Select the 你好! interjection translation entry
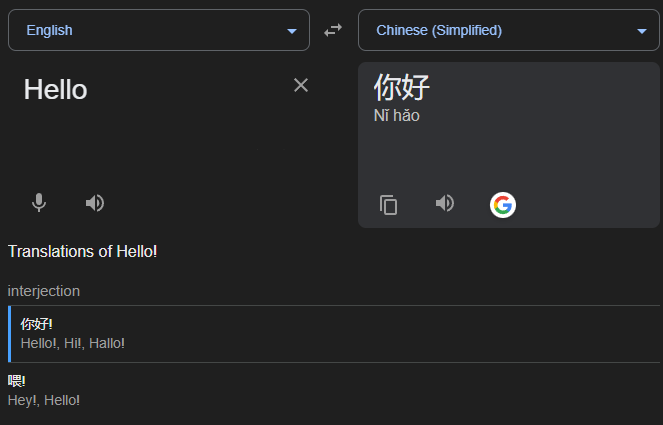This screenshot has width=663, height=425. pyautogui.click(x=37, y=324)
